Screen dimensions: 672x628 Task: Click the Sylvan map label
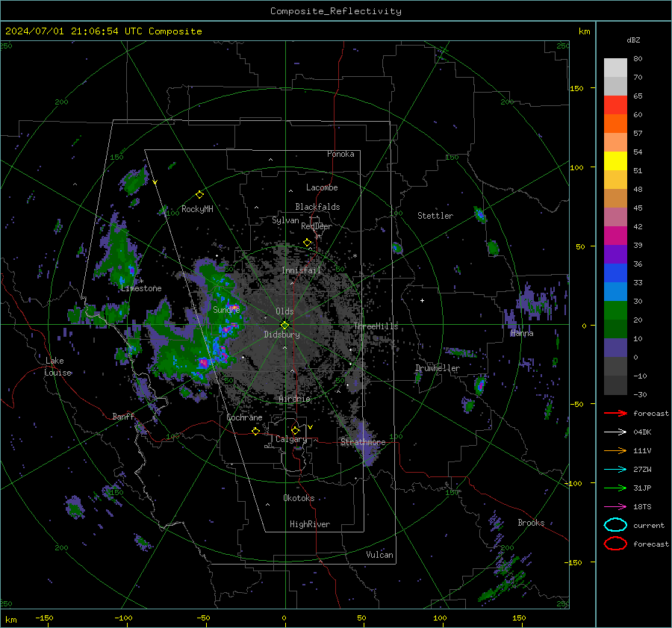(x=285, y=220)
